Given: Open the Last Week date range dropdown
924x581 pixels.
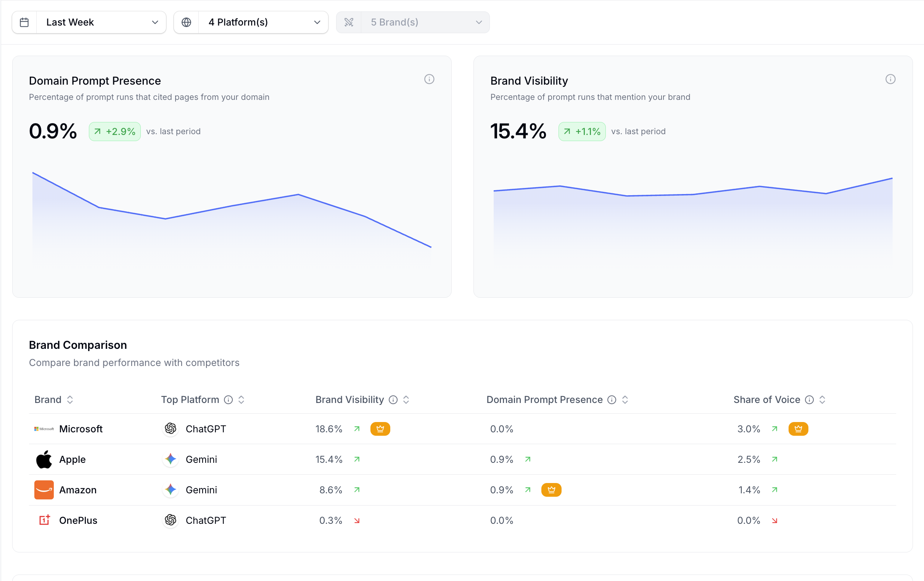Looking at the screenshot, I should click(x=89, y=22).
